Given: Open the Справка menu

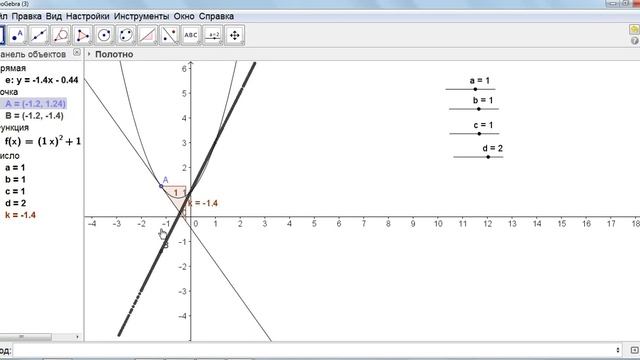Looking at the screenshot, I should click(x=216, y=16).
